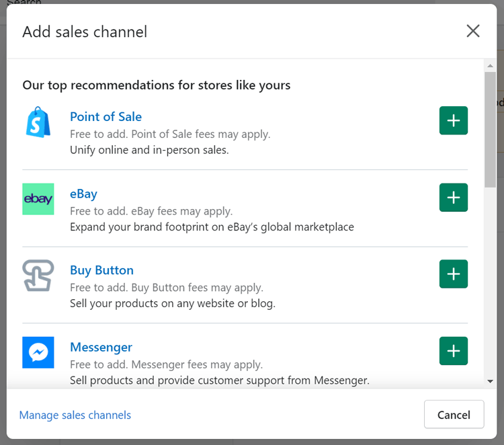The width and height of the screenshot is (504, 445).
Task: Click the eBay logo icon
Action: 38,199
